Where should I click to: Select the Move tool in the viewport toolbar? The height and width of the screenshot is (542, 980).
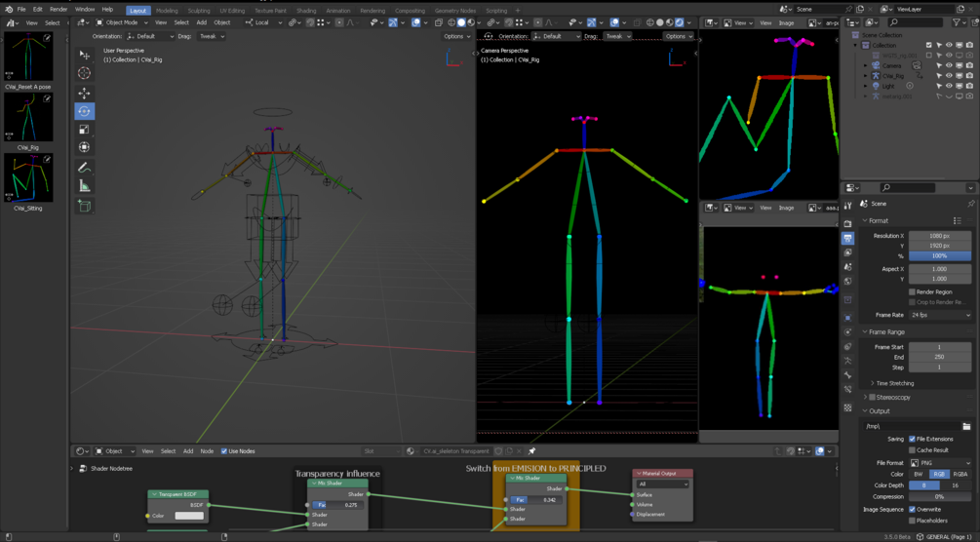[x=85, y=93]
